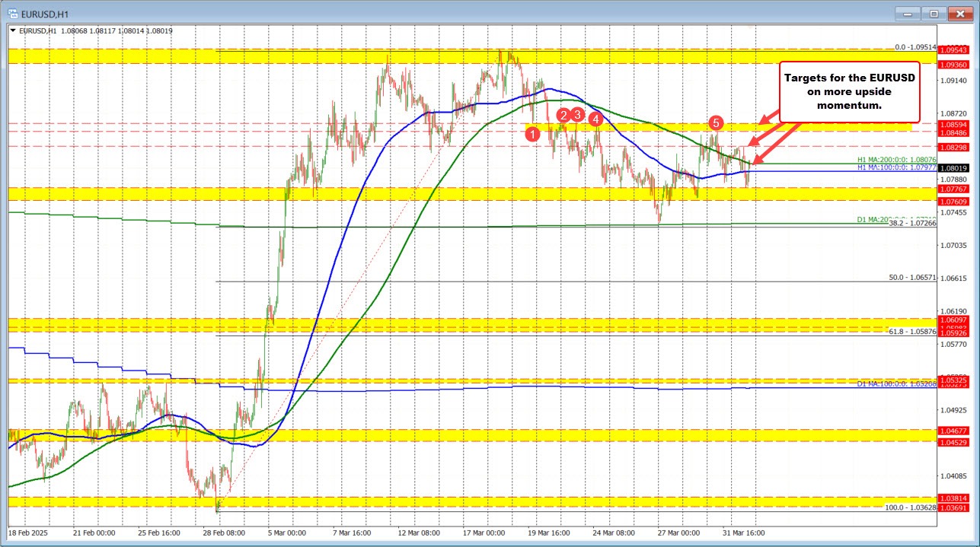Select the 'Targets for the EURUSD' annotation box
This screenshot has width=980, height=547.
pyautogui.click(x=849, y=91)
